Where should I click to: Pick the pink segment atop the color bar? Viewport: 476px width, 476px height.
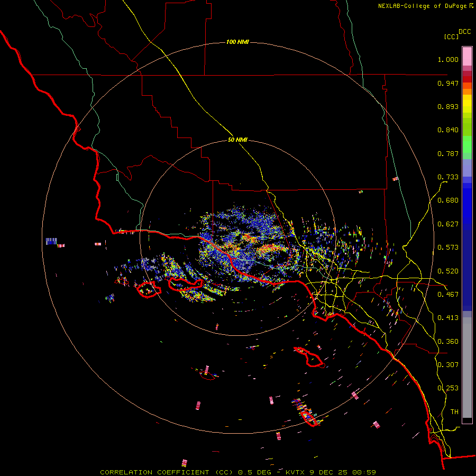click(x=467, y=56)
